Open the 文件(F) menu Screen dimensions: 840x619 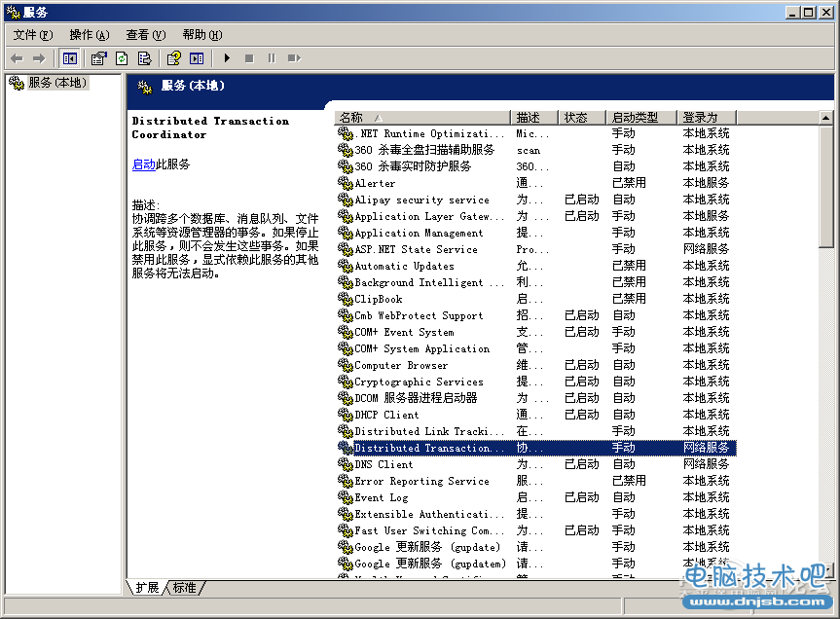pyautogui.click(x=33, y=35)
